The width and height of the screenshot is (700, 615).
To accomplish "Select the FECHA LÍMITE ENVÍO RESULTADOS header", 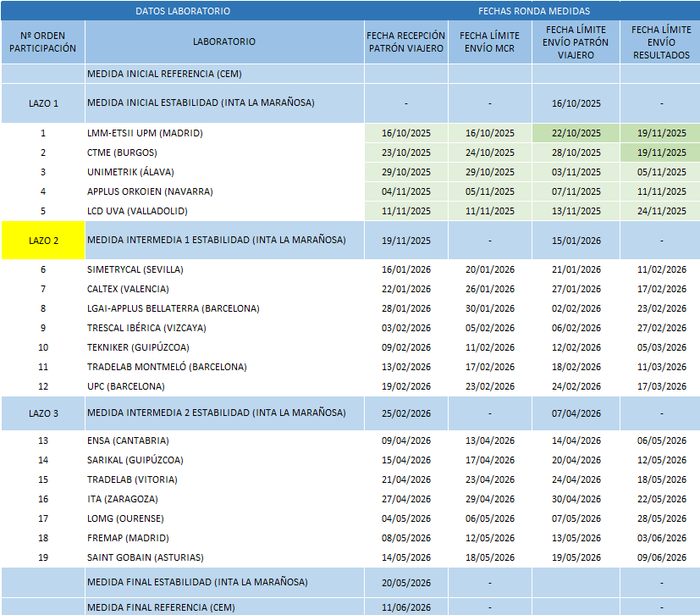I will [x=660, y=42].
